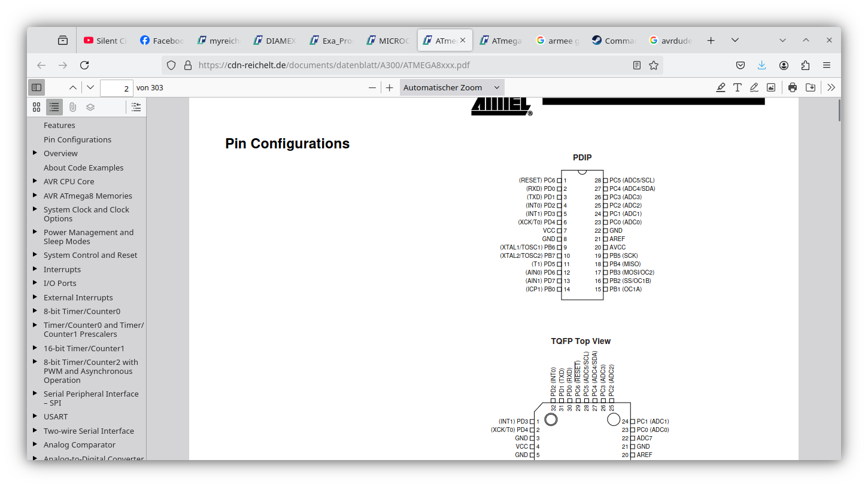Select the add text annotation tool
Image resolution: width=868 pixels, height=487 pixels.
click(738, 87)
